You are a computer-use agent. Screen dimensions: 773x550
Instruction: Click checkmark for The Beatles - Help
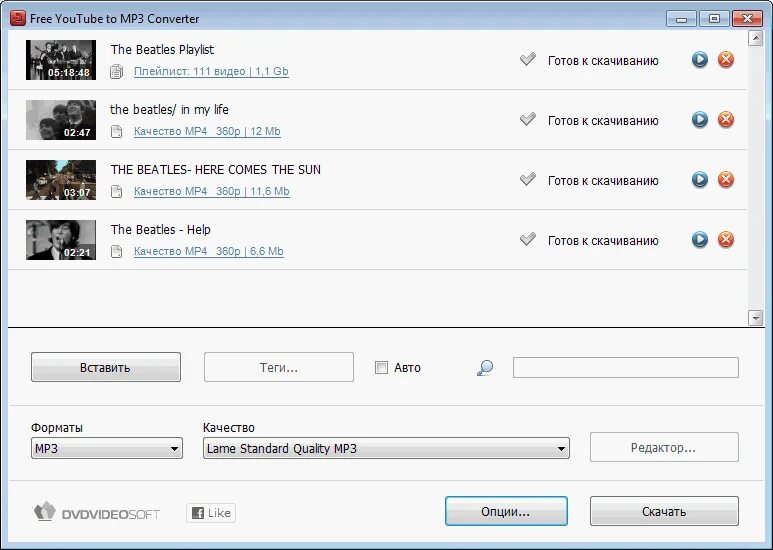[x=527, y=240]
